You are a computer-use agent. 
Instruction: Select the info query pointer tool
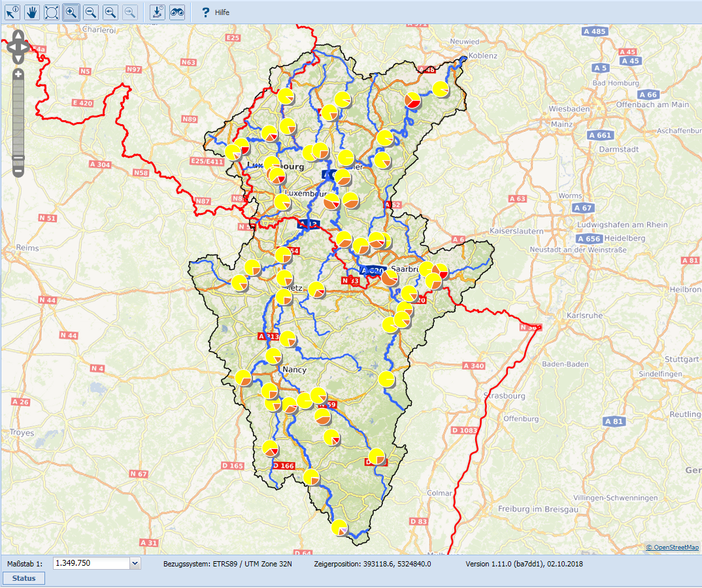(12, 12)
